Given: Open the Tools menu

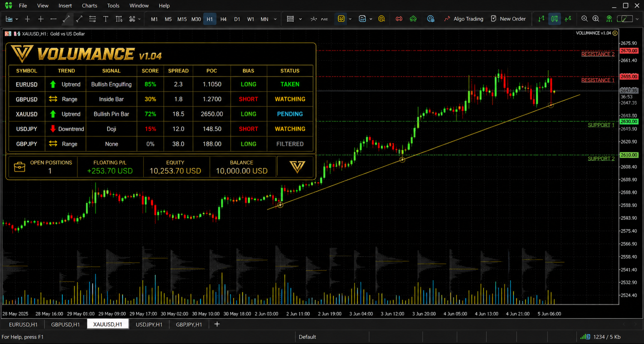Looking at the screenshot, I should click(x=113, y=6).
